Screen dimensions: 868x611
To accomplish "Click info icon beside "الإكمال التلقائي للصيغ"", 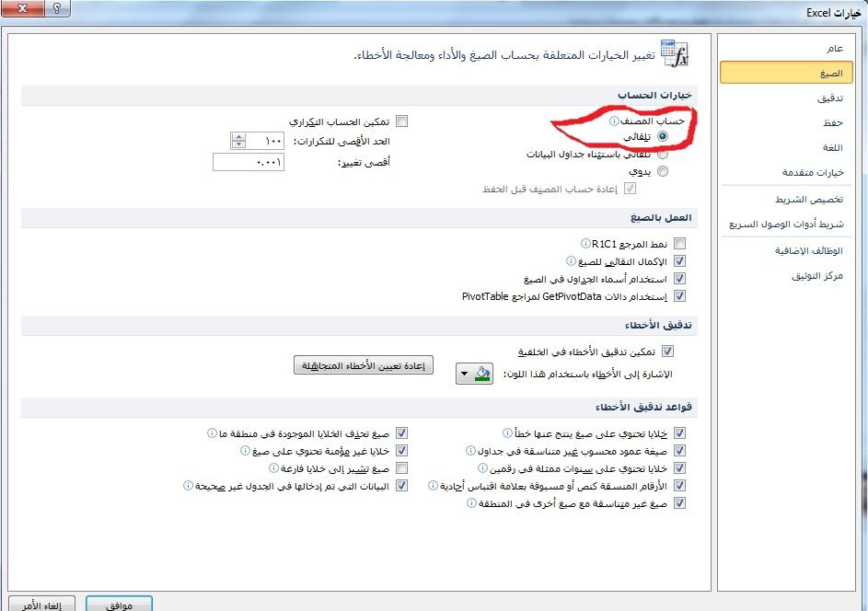I will coord(571,260).
